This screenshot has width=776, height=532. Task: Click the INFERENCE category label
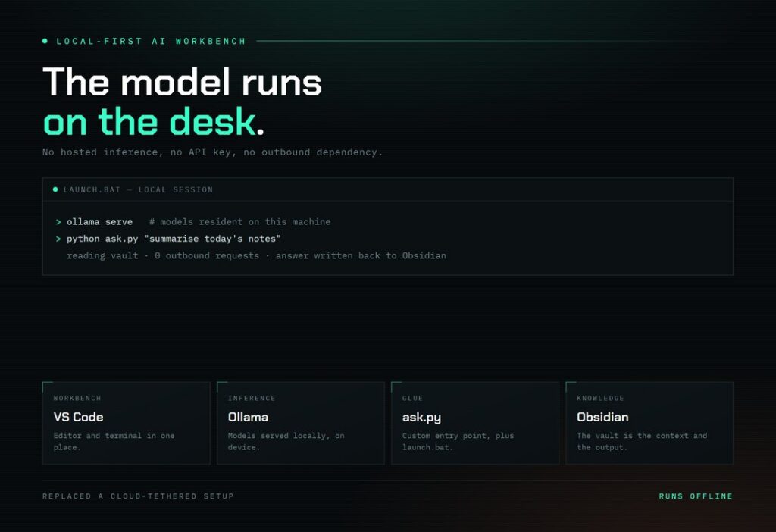tap(252, 398)
